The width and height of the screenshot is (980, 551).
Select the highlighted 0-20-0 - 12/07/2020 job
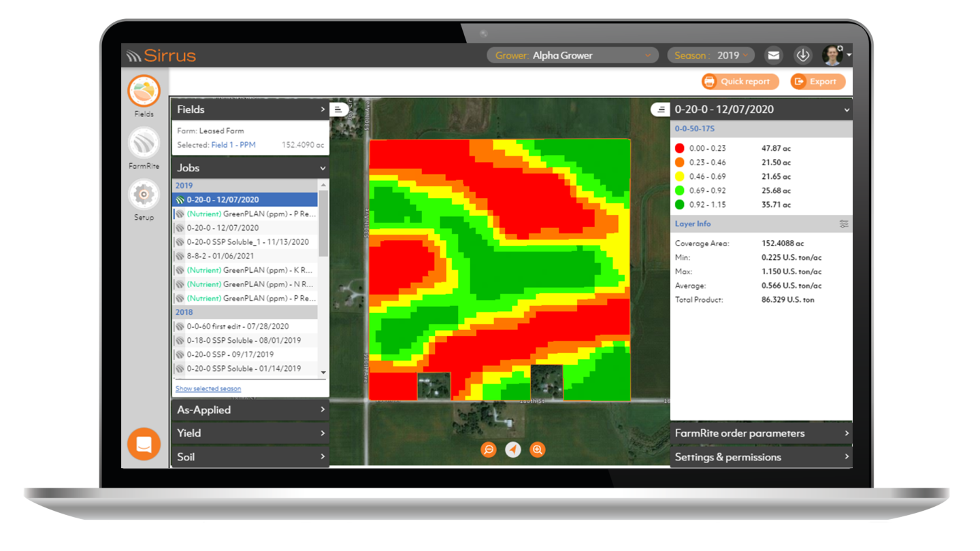[x=245, y=200]
